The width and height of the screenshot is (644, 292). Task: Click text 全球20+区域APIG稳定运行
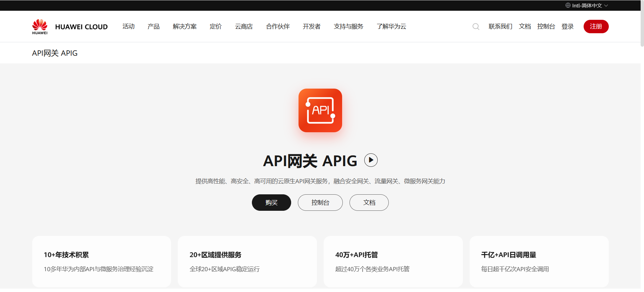point(225,269)
